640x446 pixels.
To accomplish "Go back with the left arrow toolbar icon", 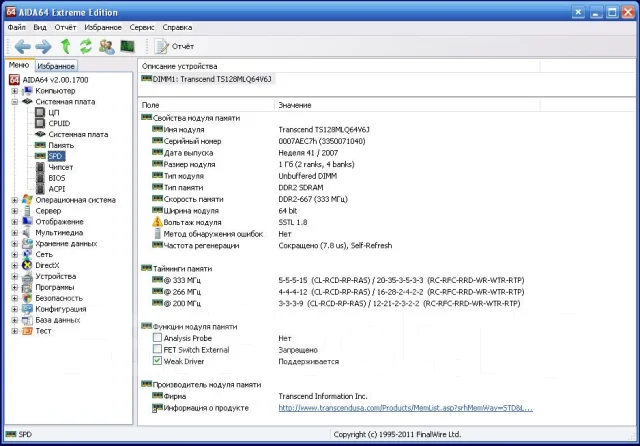I will pyautogui.click(x=22, y=47).
